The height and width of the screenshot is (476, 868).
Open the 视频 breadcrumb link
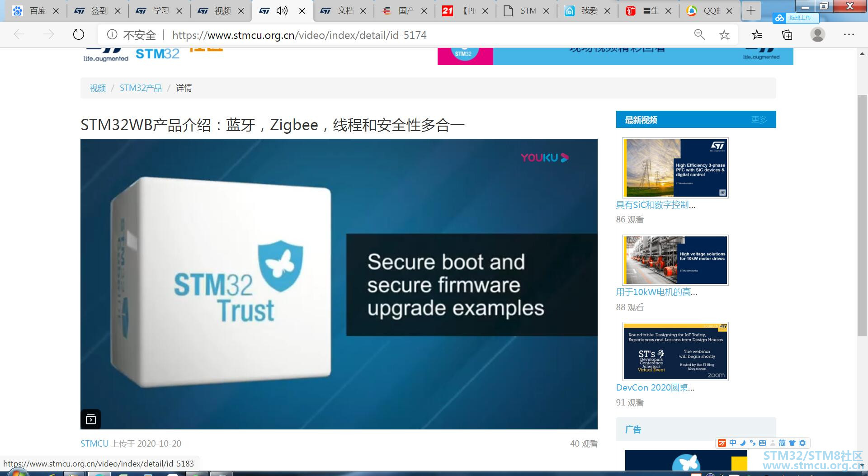pyautogui.click(x=98, y=88)
